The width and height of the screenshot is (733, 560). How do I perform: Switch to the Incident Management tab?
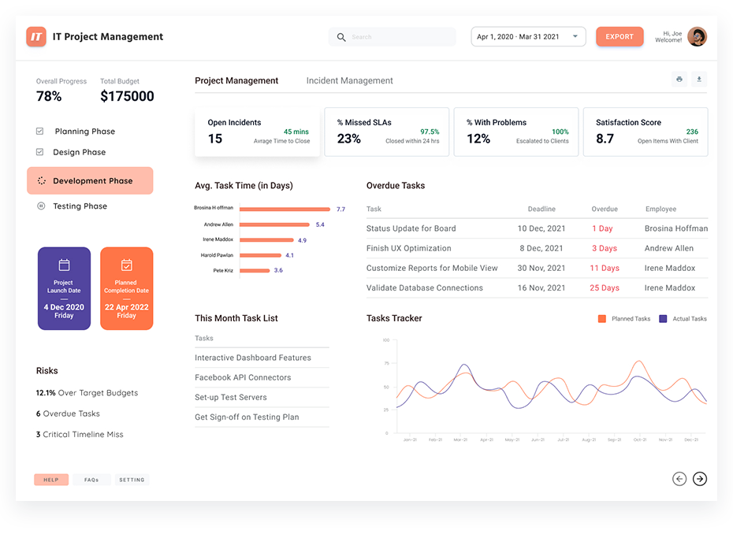tap(349, 80)
